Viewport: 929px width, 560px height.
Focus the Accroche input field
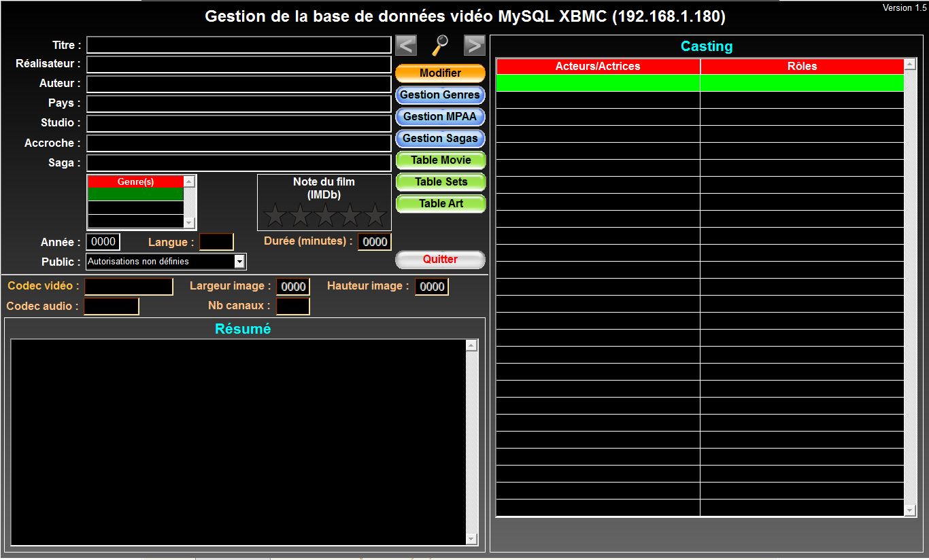(x=239, y=143)
